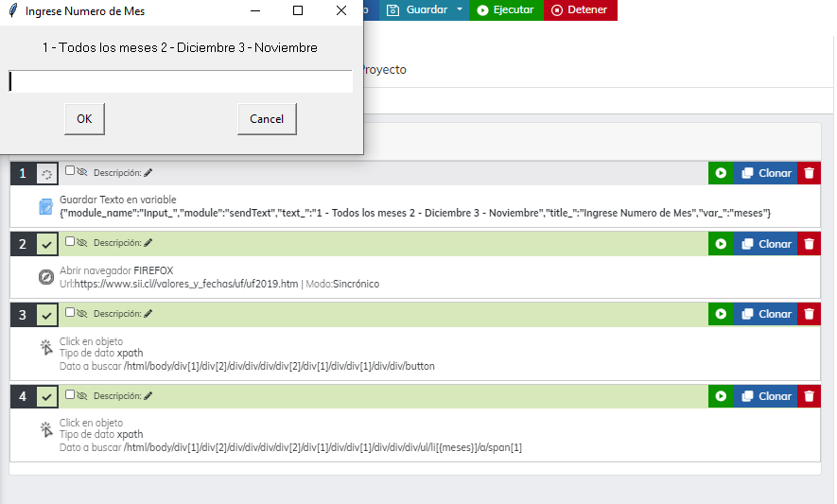Expand the Guardar dropdown arrow
This screenshot has width=837, height=504.
tap(460, 9)
